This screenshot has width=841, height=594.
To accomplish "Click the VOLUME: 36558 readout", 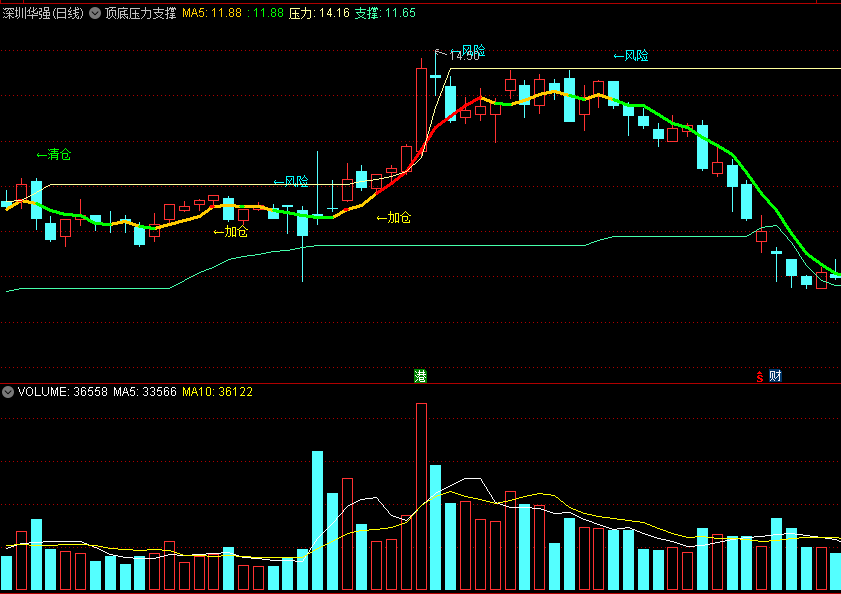I will [x=62, y=392].
